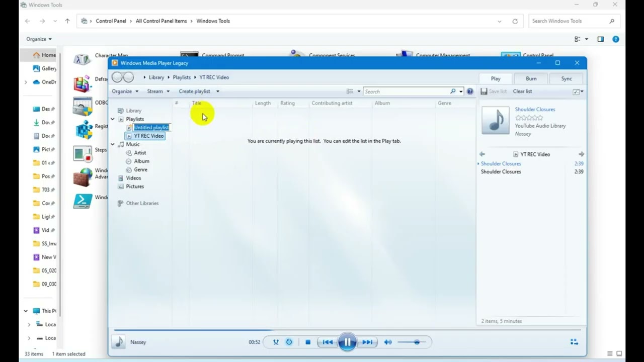Adjust the volume slider in Media Player

[412, 342]
